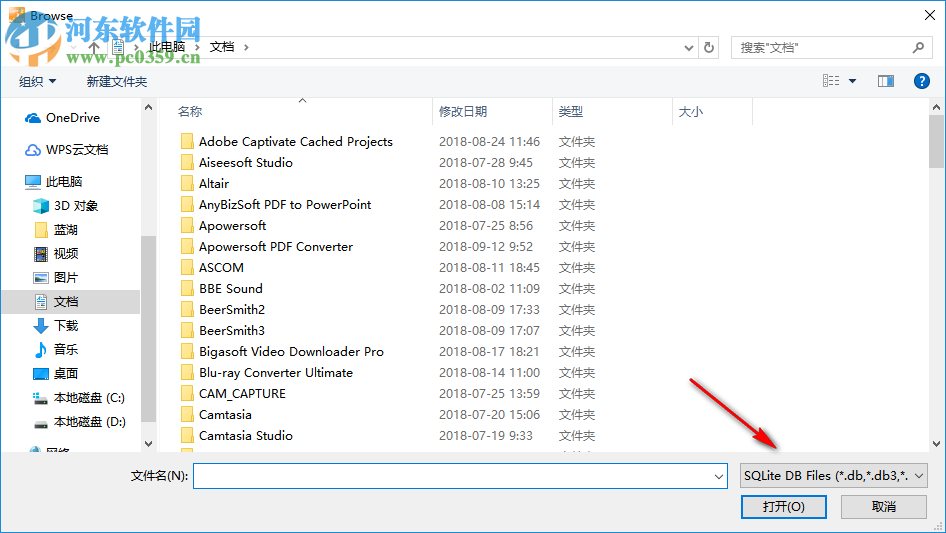Click file list scrollbar up arrow
This screenshot has width=946, height=533.
point(936,107)
